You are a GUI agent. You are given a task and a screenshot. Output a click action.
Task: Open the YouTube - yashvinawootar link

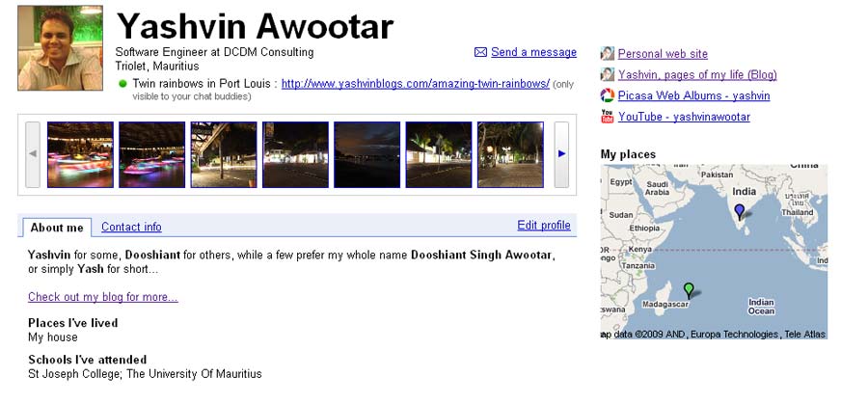coord(684,117)
